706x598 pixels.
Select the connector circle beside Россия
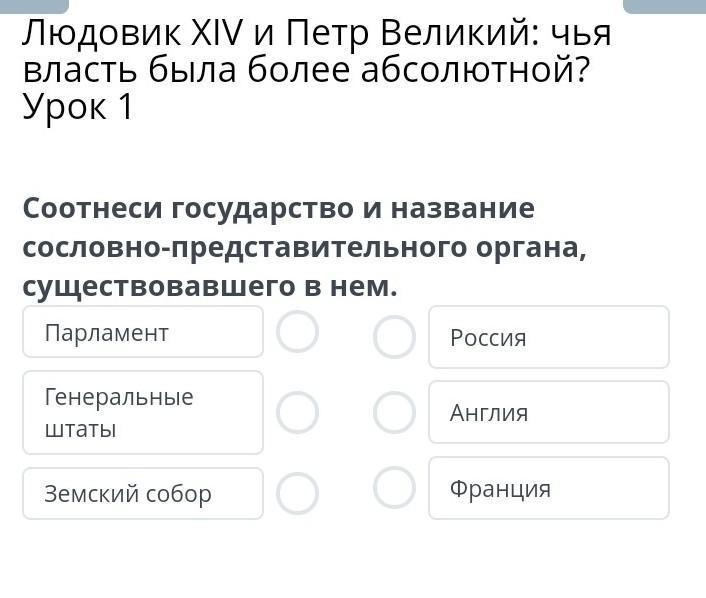pos(394,337)
